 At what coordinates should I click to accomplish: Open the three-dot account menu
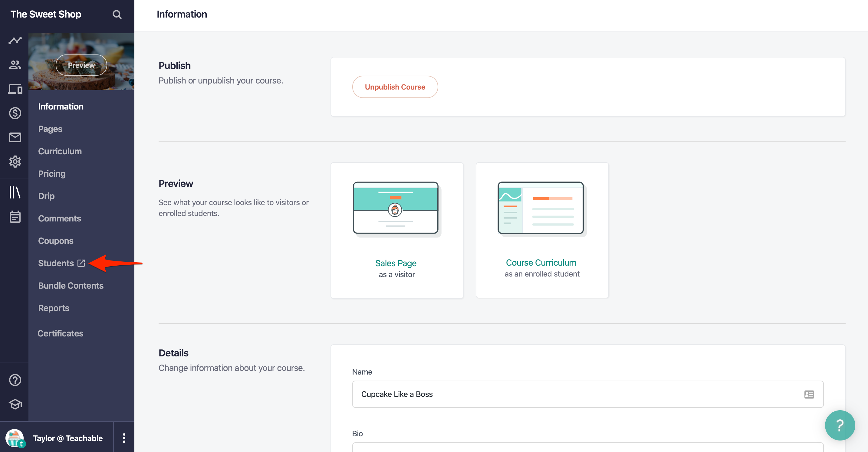124,438
